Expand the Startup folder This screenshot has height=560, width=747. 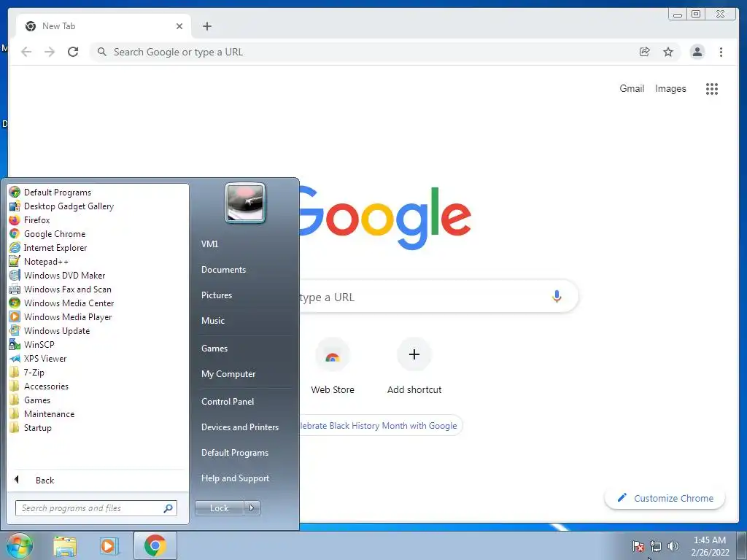tap(31, 427)
